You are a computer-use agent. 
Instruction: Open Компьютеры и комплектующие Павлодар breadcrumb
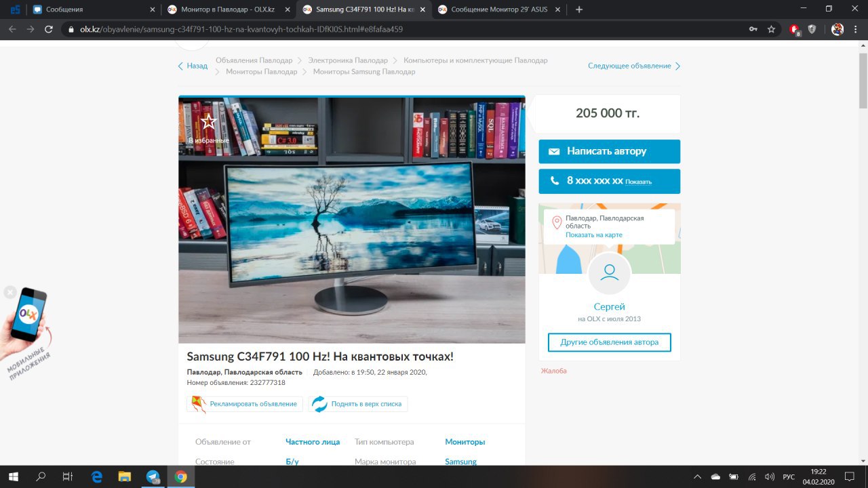[x=475, y=60]
